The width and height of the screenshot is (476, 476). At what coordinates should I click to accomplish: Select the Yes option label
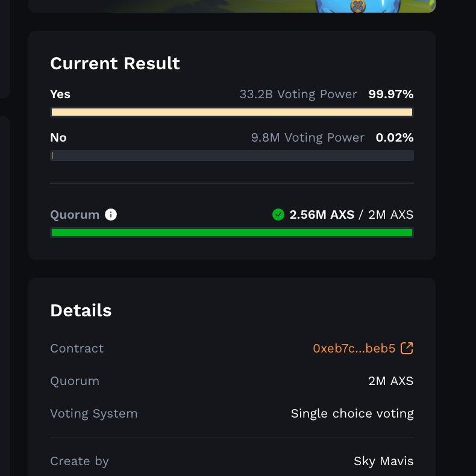(60, 94)
